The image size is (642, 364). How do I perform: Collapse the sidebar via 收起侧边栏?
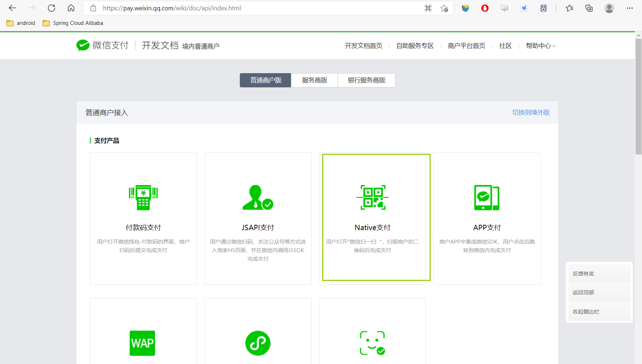coord(586,311)
